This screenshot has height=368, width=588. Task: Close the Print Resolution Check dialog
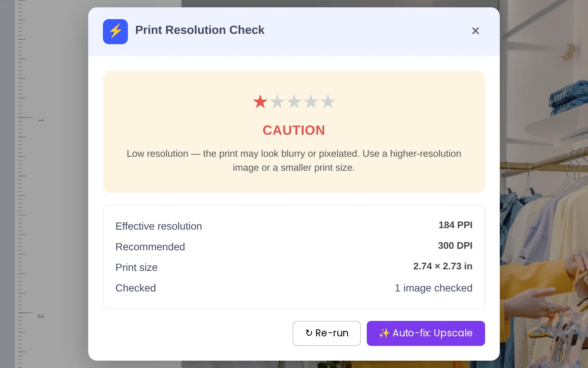coord(475,31)
